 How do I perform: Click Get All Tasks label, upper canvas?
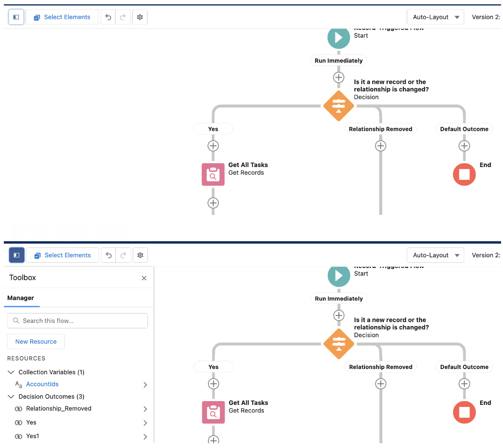[248, 165]
